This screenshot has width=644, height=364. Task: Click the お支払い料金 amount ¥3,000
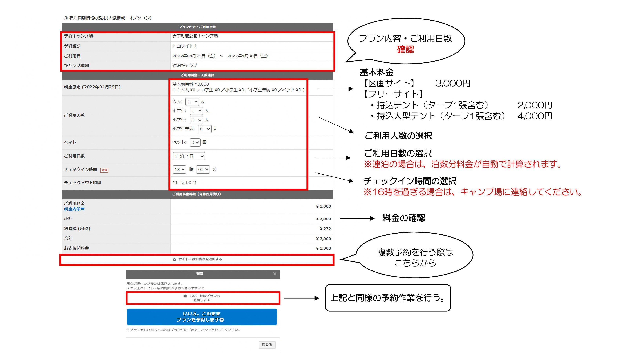[x=324, y=248]
